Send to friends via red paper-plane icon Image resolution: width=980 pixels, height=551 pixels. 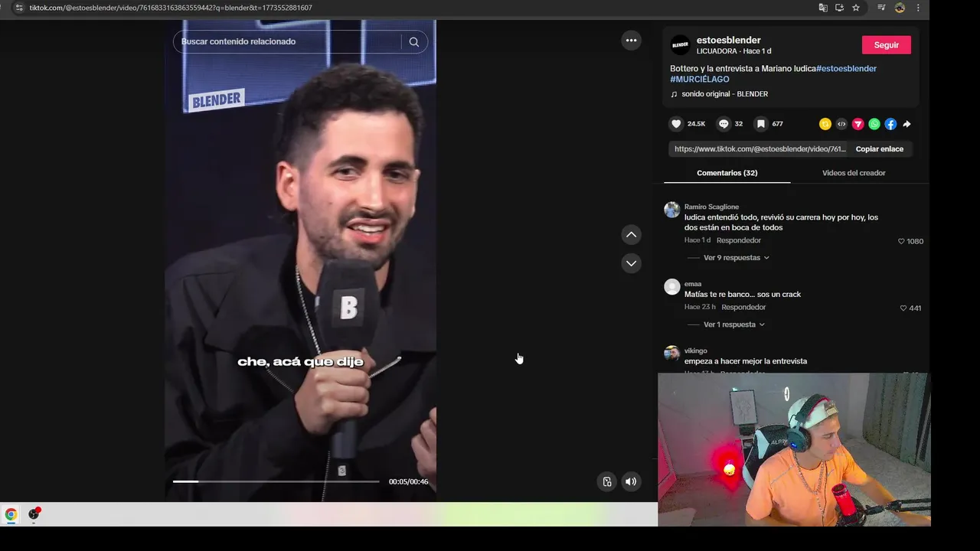(x=857, y=124)
